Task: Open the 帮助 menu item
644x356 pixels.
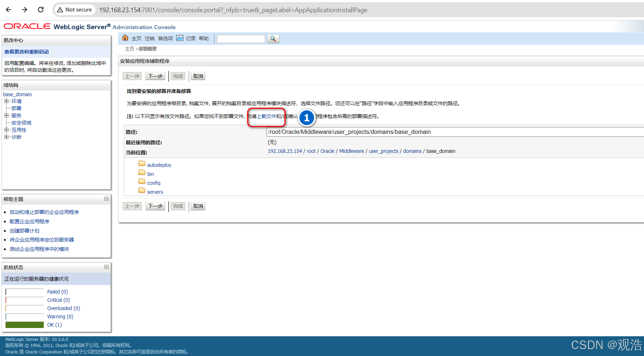Action: (204, 38)
